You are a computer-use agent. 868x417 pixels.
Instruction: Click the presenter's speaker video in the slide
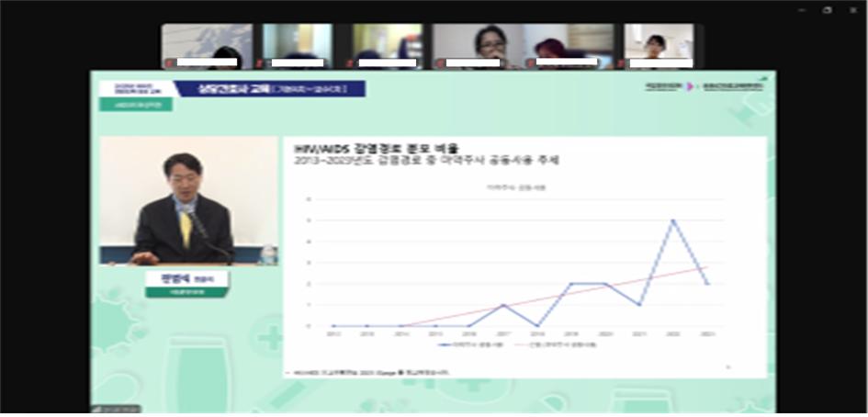pyautogui.click(x=189, y=200)
